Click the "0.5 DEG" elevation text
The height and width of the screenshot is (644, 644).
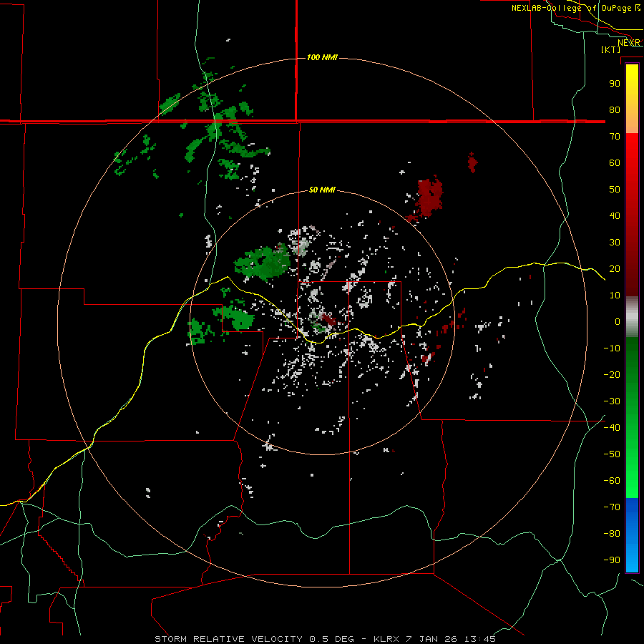(x=332, y=639)
